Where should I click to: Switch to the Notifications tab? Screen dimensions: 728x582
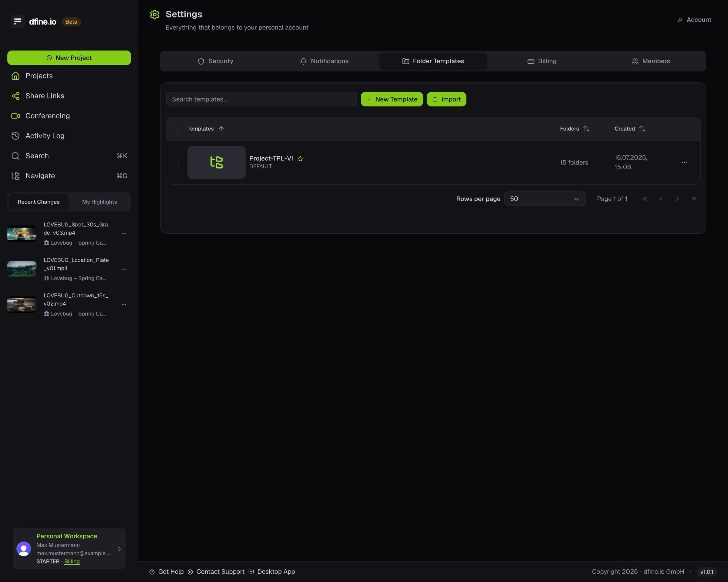(x=324, y=61)
